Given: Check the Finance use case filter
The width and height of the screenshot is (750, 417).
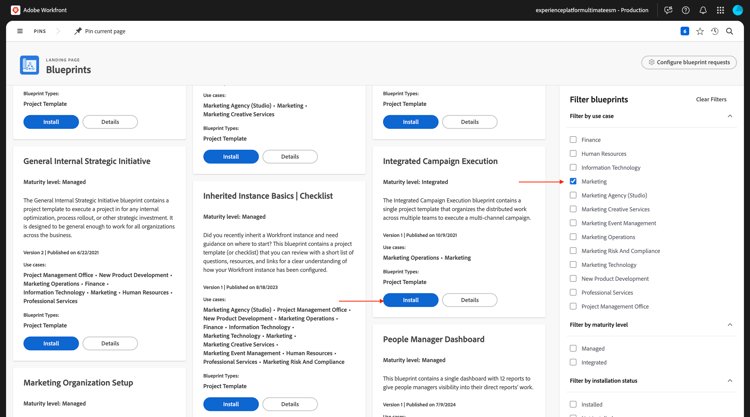Looking at the screenshot, I should (x=573, y=140).
